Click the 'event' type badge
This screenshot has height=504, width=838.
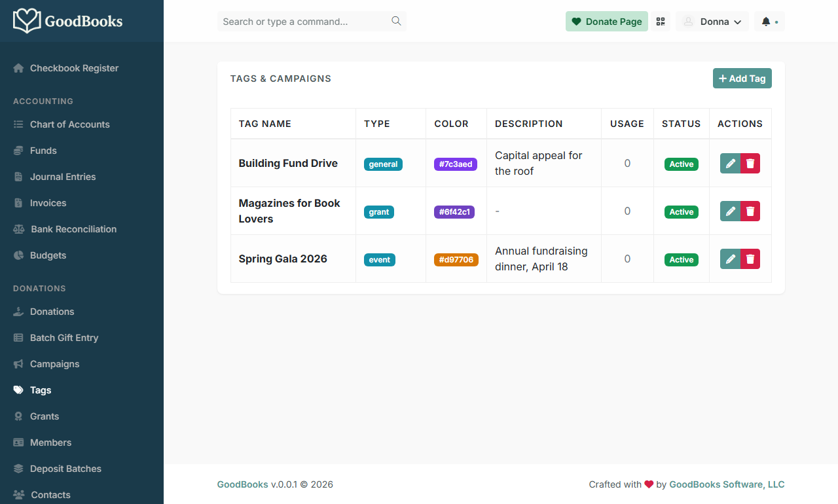(380, 260)
